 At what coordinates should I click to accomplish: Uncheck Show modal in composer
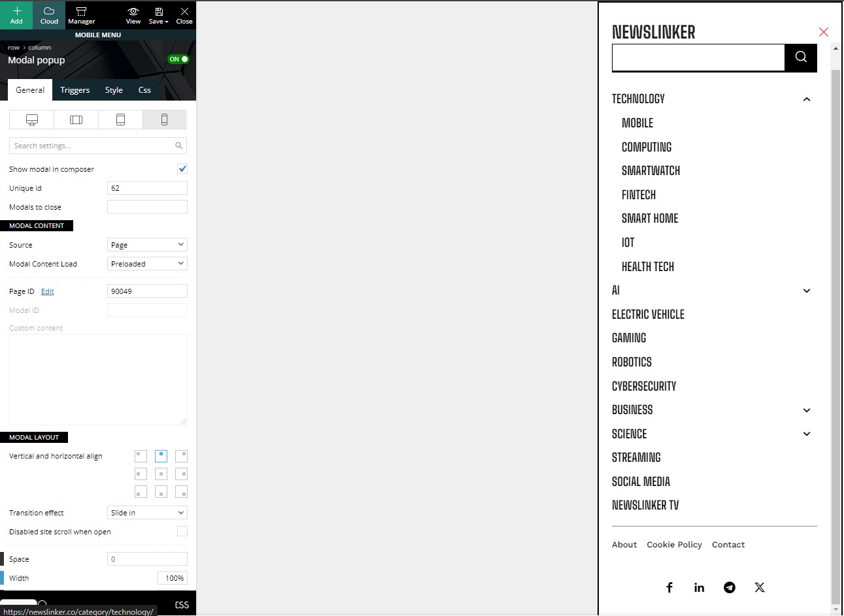(182, 169)
